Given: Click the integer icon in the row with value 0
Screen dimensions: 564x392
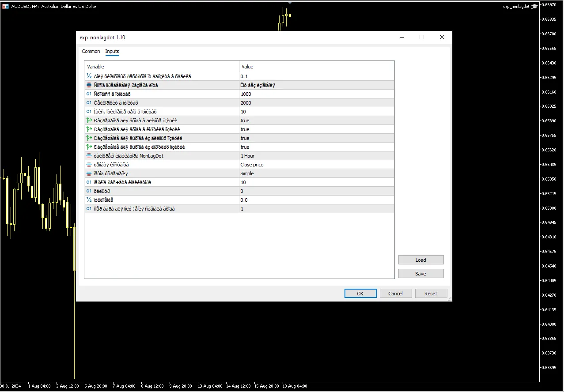Looking at the screenshot, I should click(x=89, y=191).
